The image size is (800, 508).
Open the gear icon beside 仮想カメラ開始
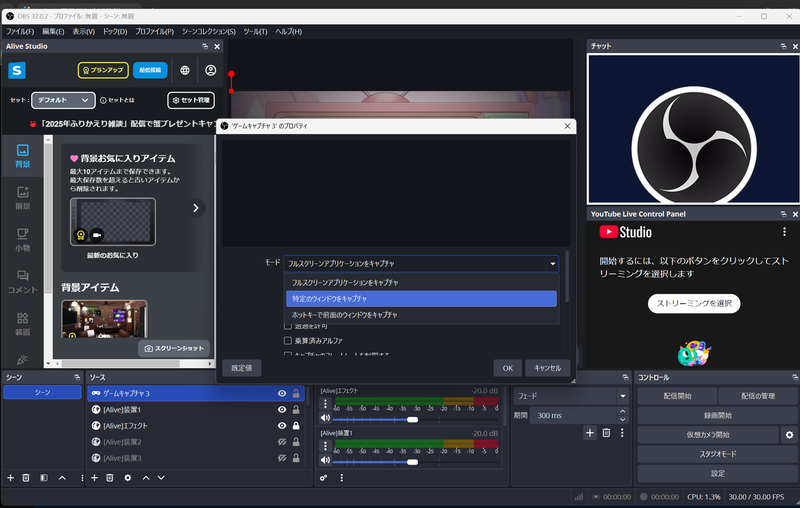pyautogui.click(x=789, y=435)
